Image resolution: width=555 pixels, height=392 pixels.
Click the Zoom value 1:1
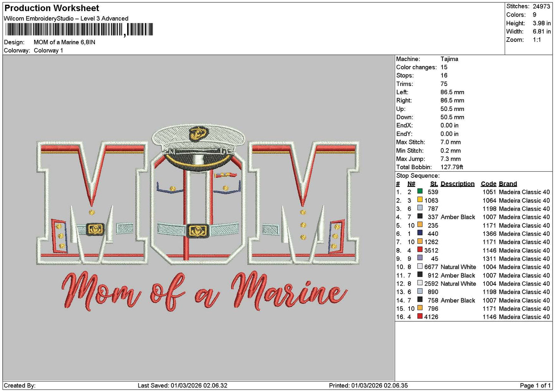coord(537,40)
